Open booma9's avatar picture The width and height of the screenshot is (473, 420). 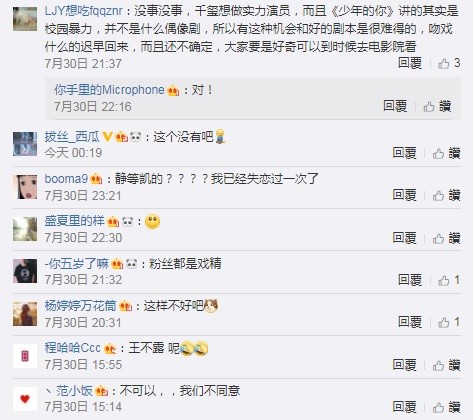(25, 187)
